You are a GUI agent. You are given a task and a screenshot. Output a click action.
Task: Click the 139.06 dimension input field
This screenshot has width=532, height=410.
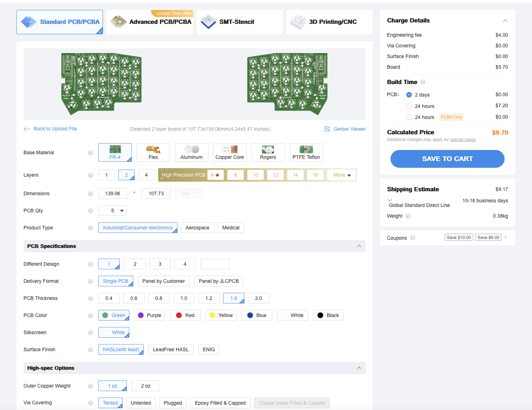tap(113, 193)
